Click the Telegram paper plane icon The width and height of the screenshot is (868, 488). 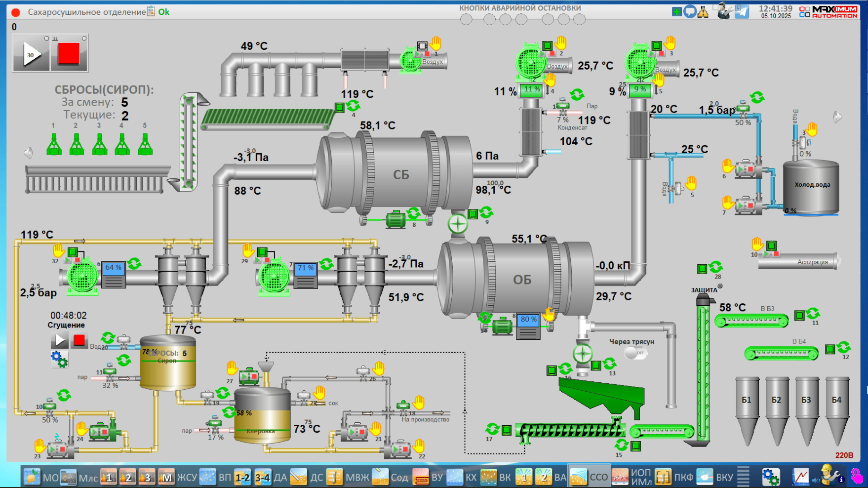click(x=742, y=11)
